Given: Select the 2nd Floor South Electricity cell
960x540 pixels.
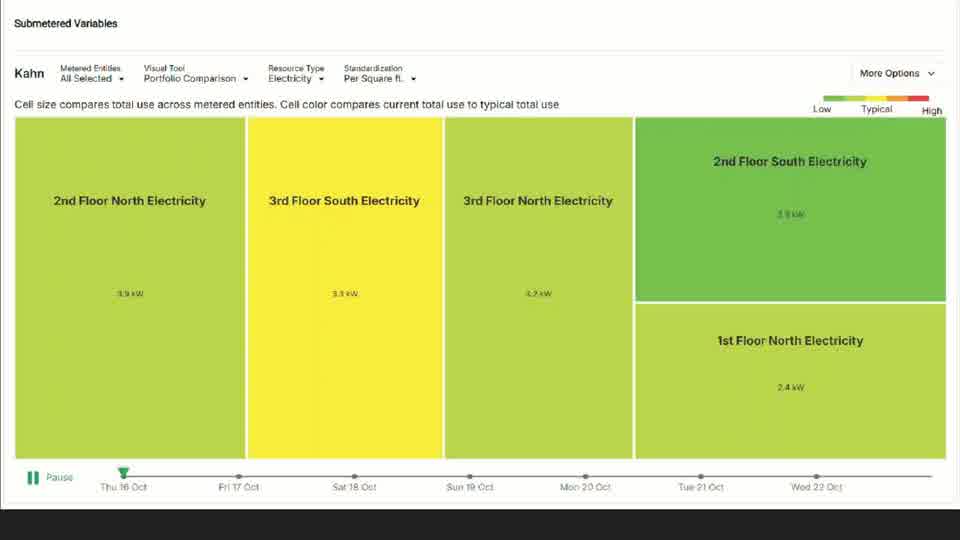Looking at the screenshot, I should coord(790,209).
